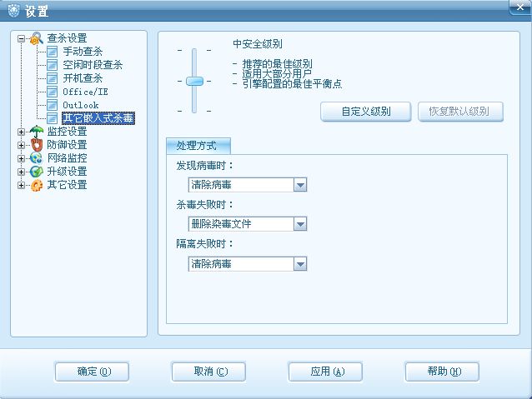532x399 pixels.
Task: Click the security level slider thumb
Action: coord(194,81)
